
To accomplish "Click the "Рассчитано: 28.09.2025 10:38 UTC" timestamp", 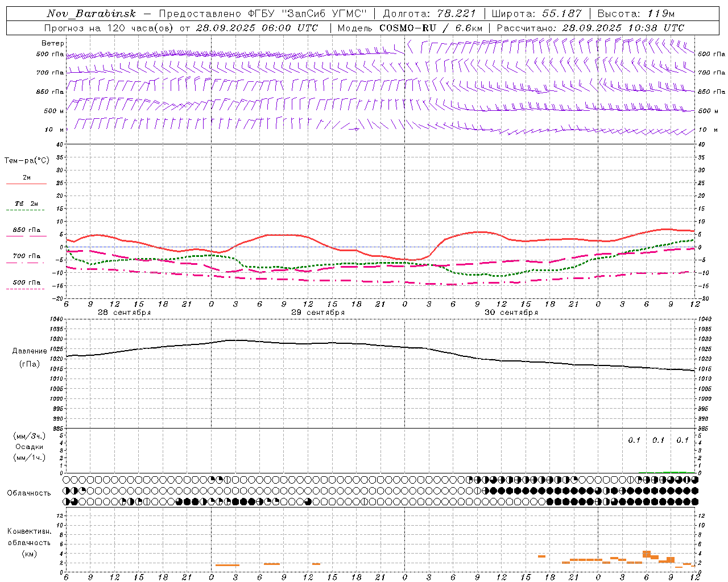I will [590, 28].
